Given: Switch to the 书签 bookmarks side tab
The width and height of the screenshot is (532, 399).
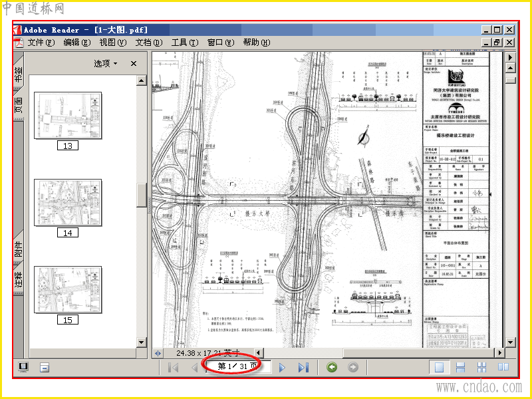Looking at the screenshot, I should [x=19, y=74].
